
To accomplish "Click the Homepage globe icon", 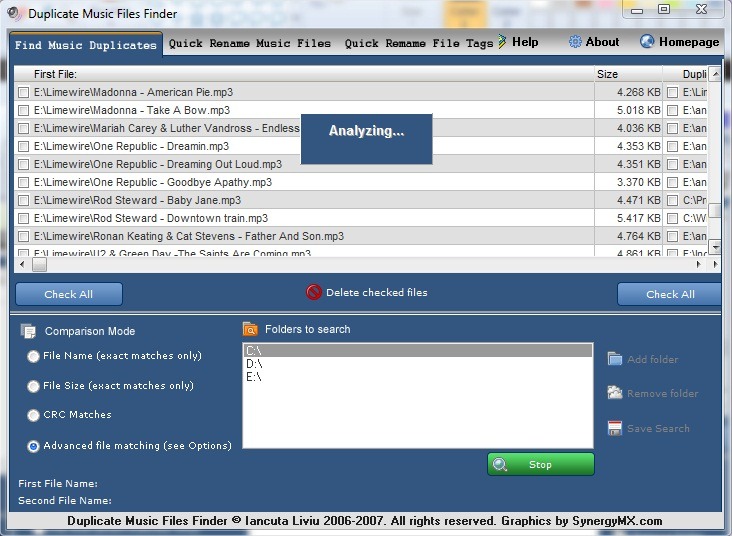I will [x=647, y=42].
